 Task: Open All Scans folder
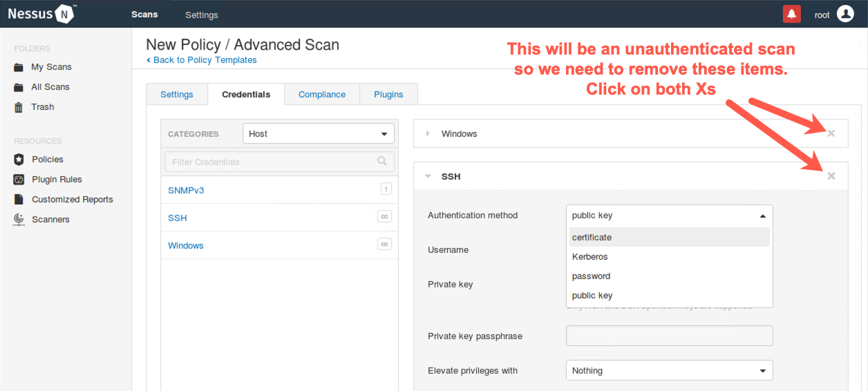pyautogui.click(x=50, y=87)
